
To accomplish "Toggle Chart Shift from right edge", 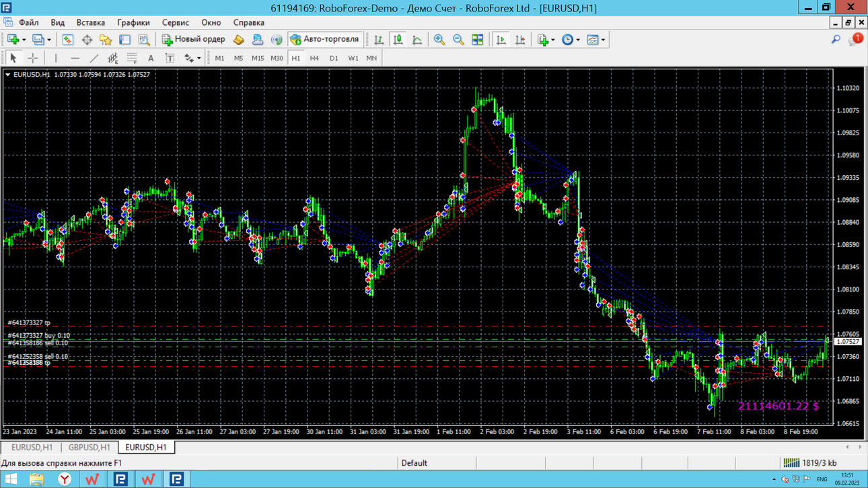I will 520,40.
